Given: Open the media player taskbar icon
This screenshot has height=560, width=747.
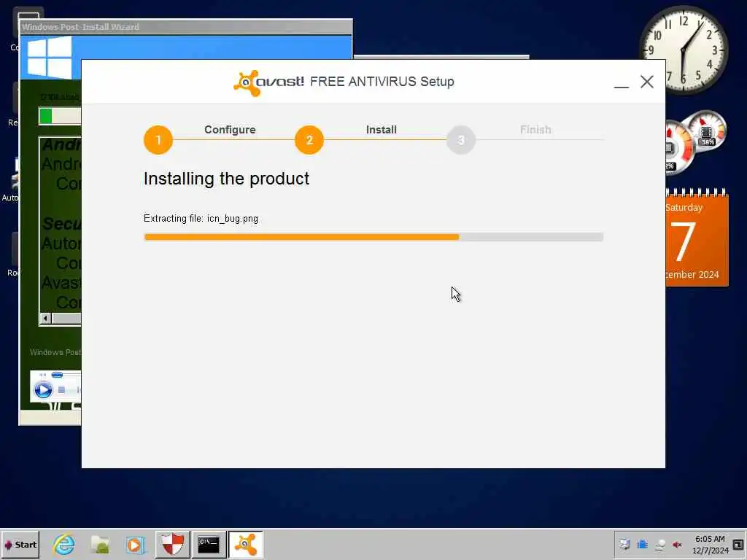Looking at the screenshot, I should point(136,545).
